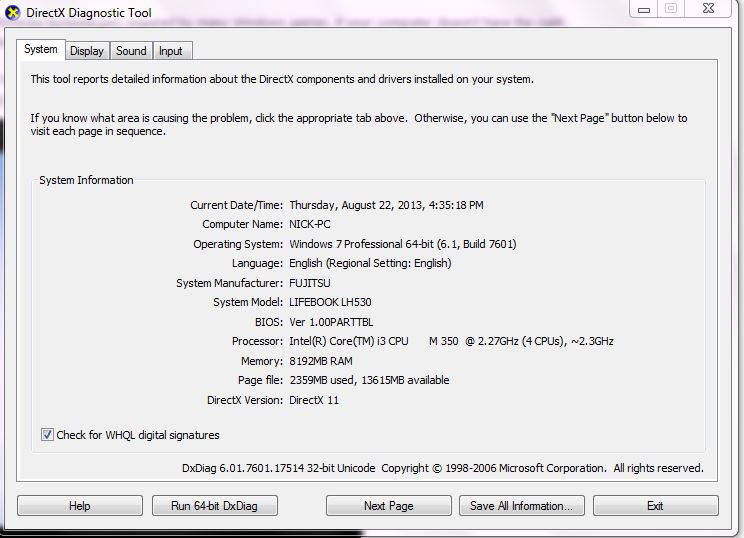Click the 'DirectX Version:' label
The height and width of the screenshot is (538, 744).
(x=245, y=400)
